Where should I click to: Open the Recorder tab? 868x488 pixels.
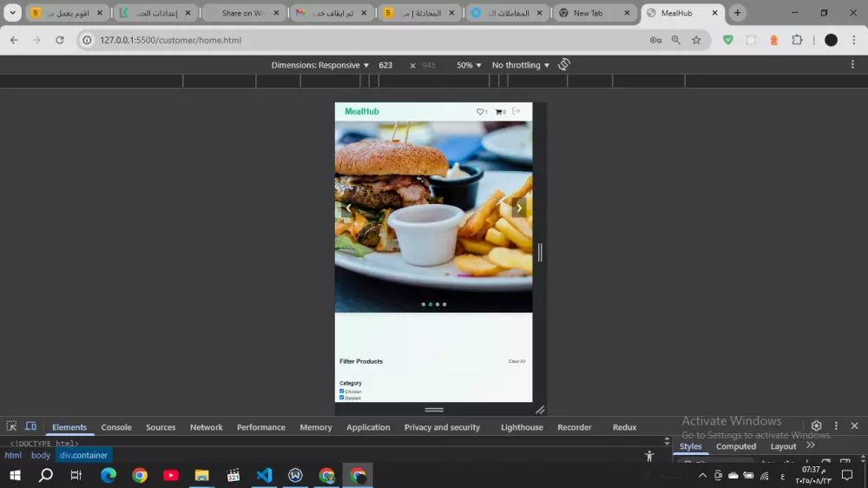pyautogui.click(x=574, y=427)
